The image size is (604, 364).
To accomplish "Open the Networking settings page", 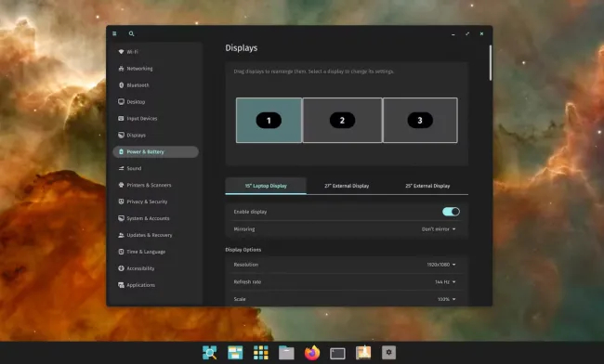I will coord(155,69).
